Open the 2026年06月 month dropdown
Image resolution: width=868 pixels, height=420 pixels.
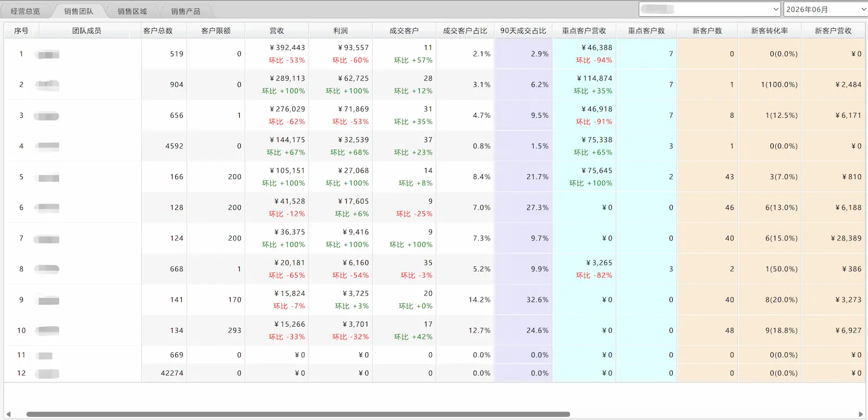tap(825, 9)
